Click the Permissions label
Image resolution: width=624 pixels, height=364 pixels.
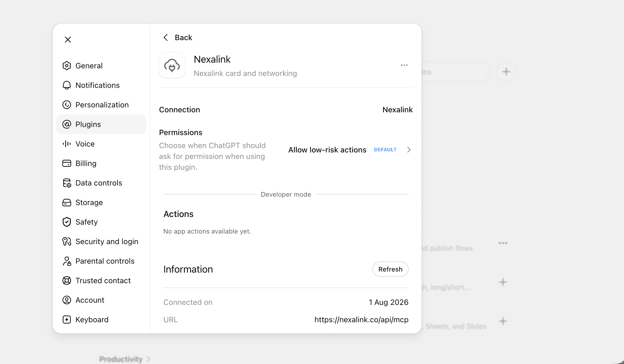click(181, 132)
